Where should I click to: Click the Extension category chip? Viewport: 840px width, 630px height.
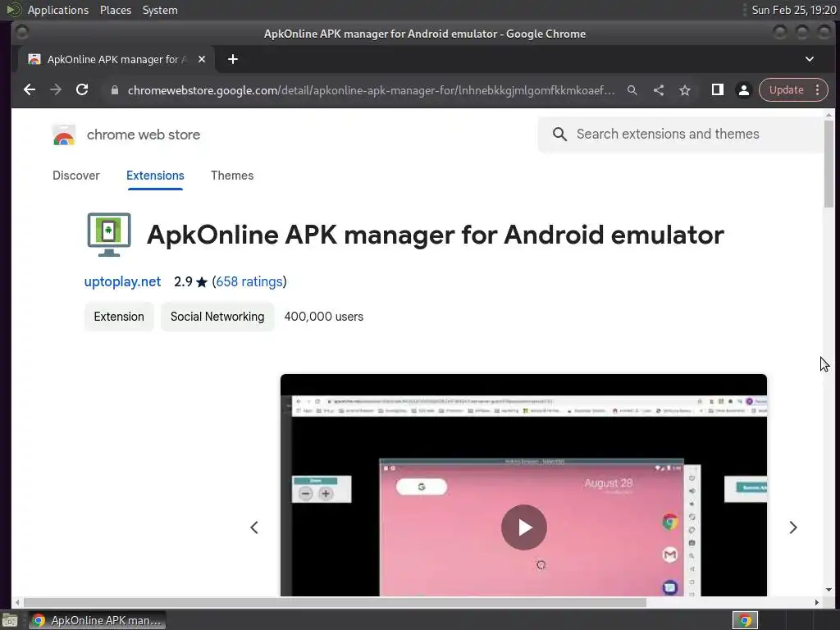[x=119, y=317]
